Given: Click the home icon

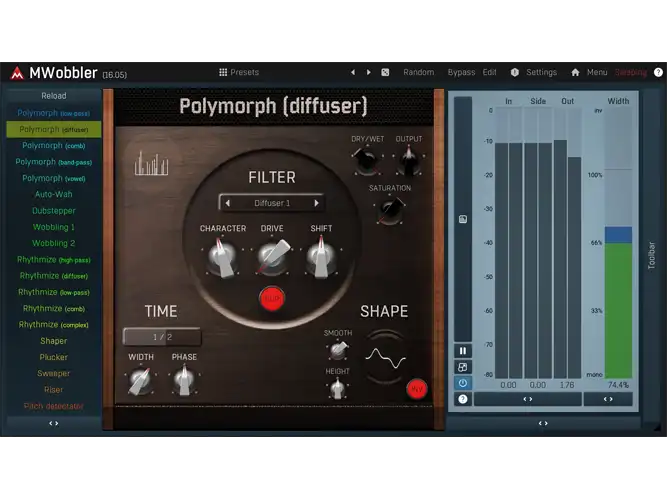Looking at the screenshot, I should 575,72.
